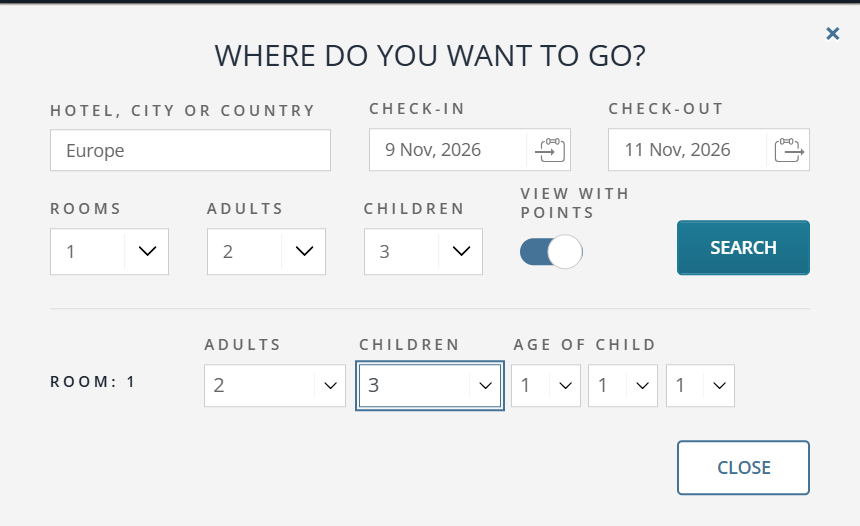Select third child's age dropdown

(x=700, y=386)
